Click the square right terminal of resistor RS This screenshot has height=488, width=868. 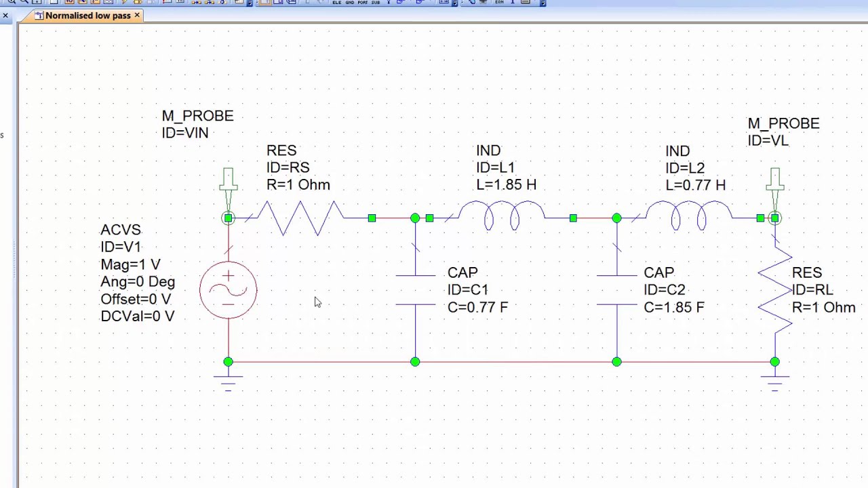coord(372,218)
